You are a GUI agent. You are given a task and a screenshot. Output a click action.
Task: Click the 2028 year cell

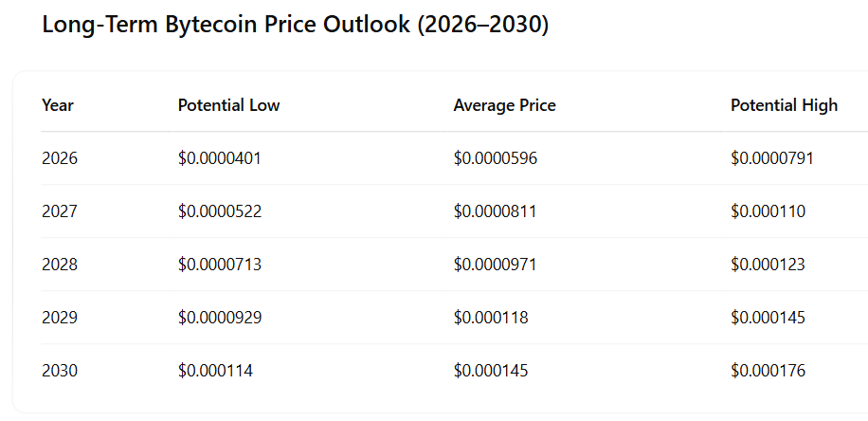[x=60, y=265]
